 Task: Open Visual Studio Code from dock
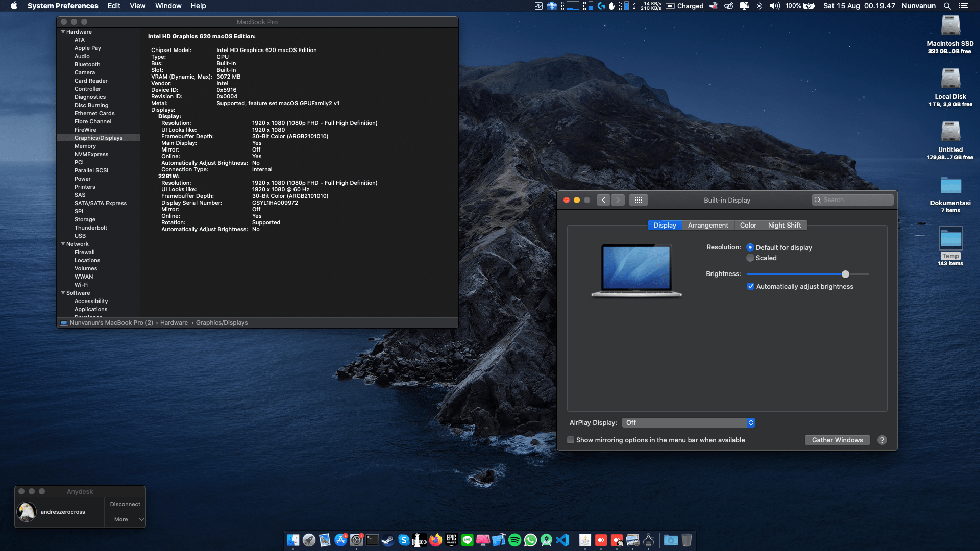click(562, 540)
